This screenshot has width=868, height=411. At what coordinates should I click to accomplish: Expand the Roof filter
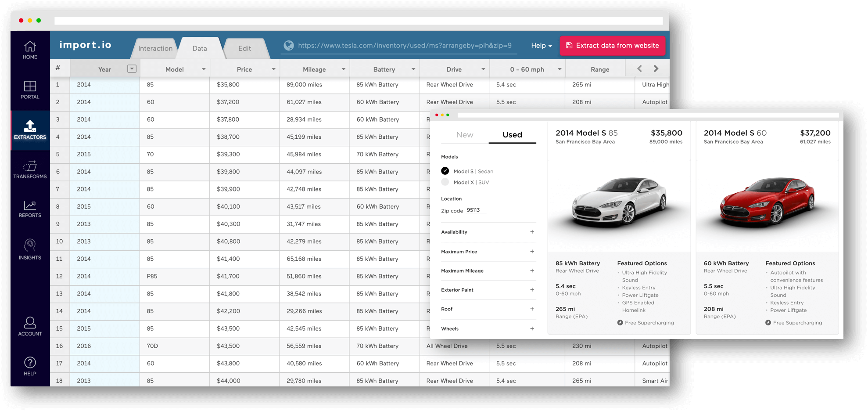pos(532,309)
